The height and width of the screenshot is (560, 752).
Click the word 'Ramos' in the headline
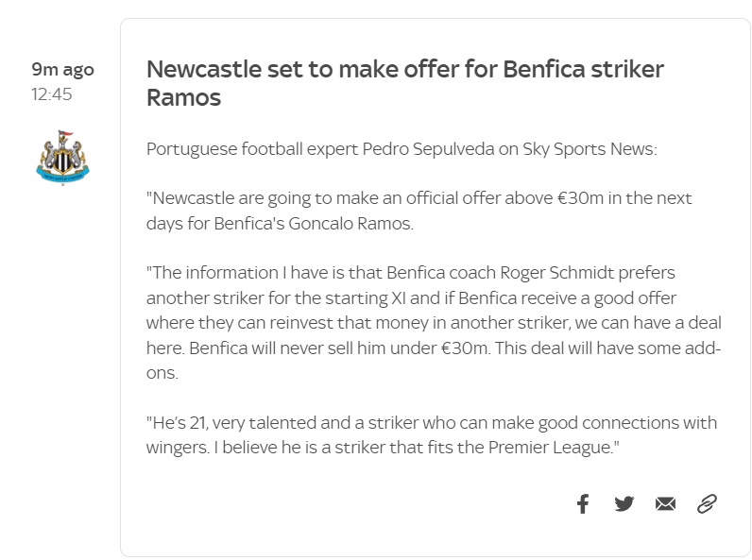183,98
